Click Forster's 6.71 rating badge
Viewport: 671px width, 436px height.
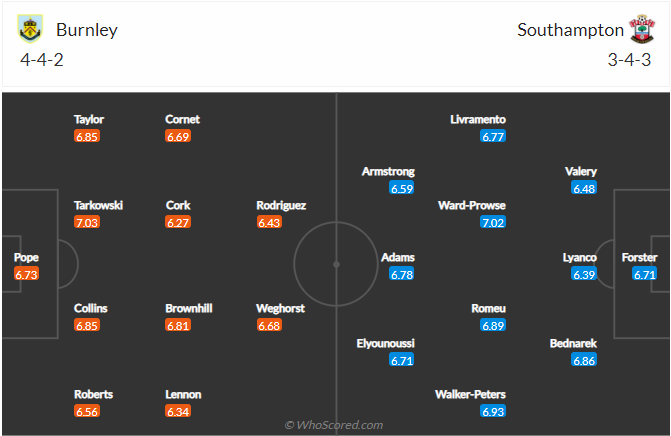645,274
